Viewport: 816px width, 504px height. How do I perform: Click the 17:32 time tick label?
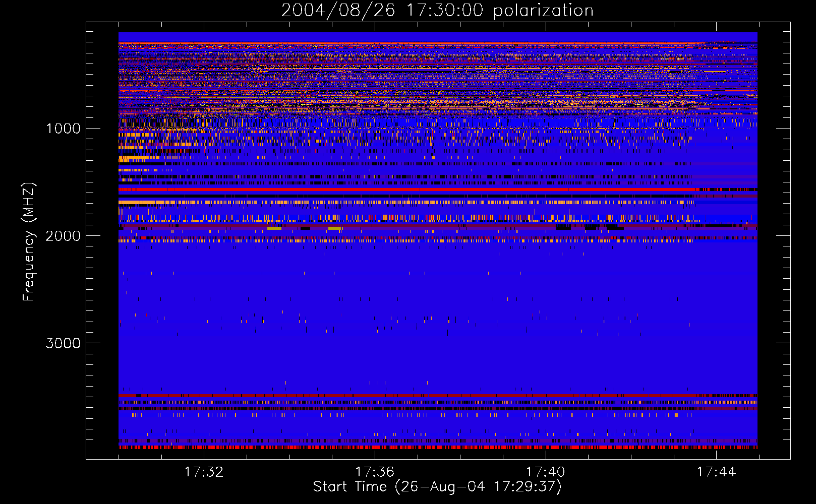pyautogui.click(x=204, y=472)
